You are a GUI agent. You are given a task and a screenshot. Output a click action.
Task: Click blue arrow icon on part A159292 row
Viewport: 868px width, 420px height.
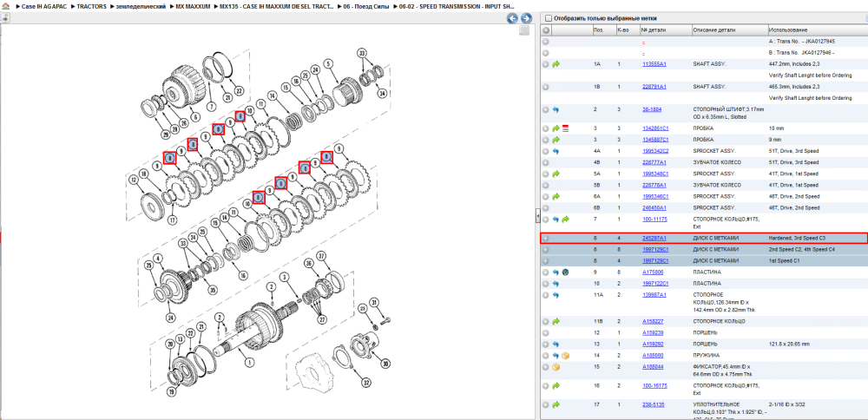point(556,344)
